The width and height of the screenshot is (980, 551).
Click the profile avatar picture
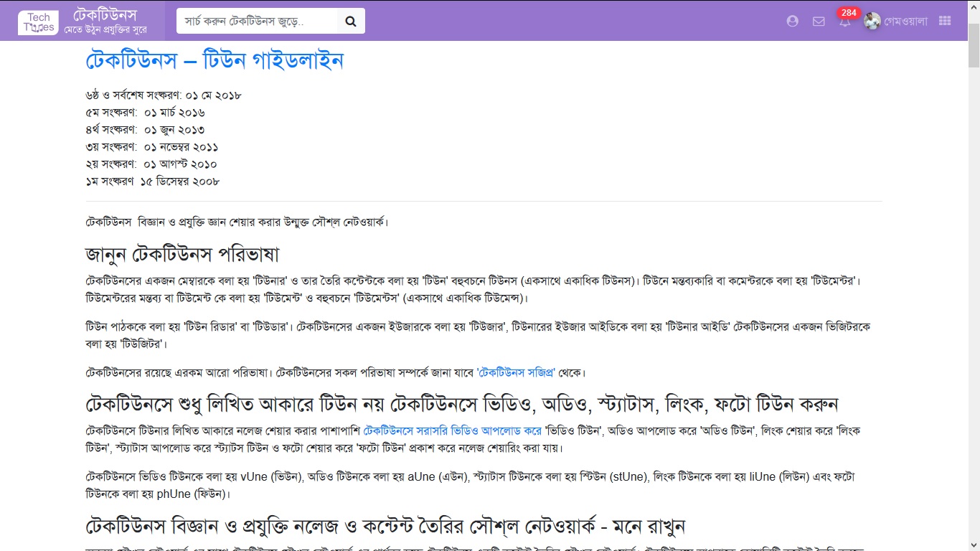tap(872, 22)
